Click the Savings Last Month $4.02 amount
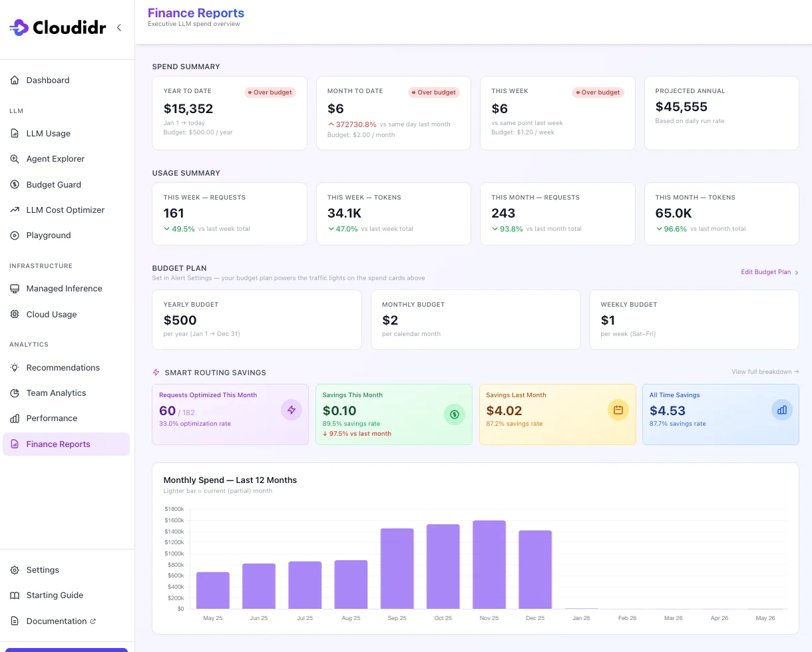The image size is (812, 652). coord(504,411)
